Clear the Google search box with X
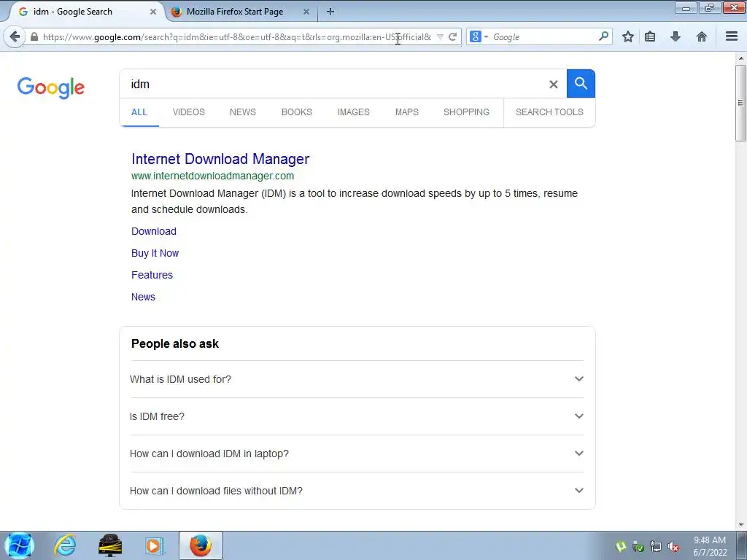 [x=553, y=85]
